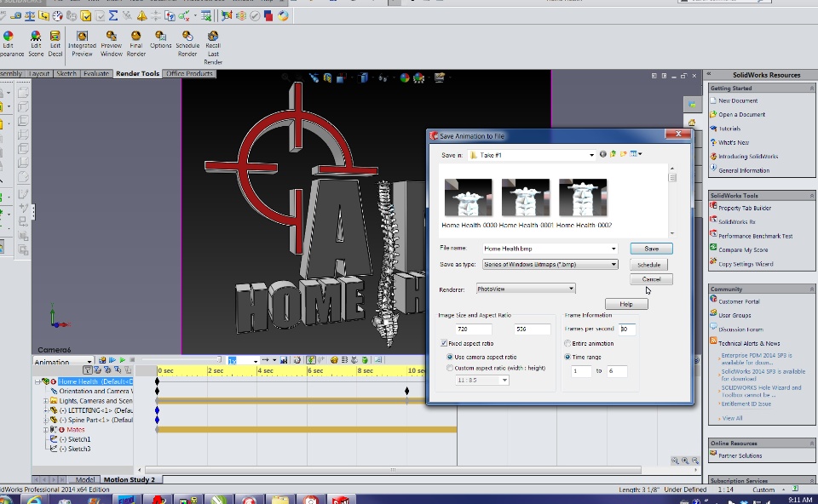Expand the Mates tree node
818x504 pixels.
click(46, 430)
